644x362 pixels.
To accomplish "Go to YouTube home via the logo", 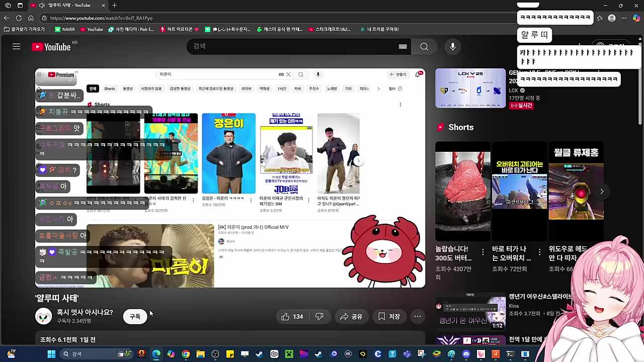I will (x=51, y=47).
